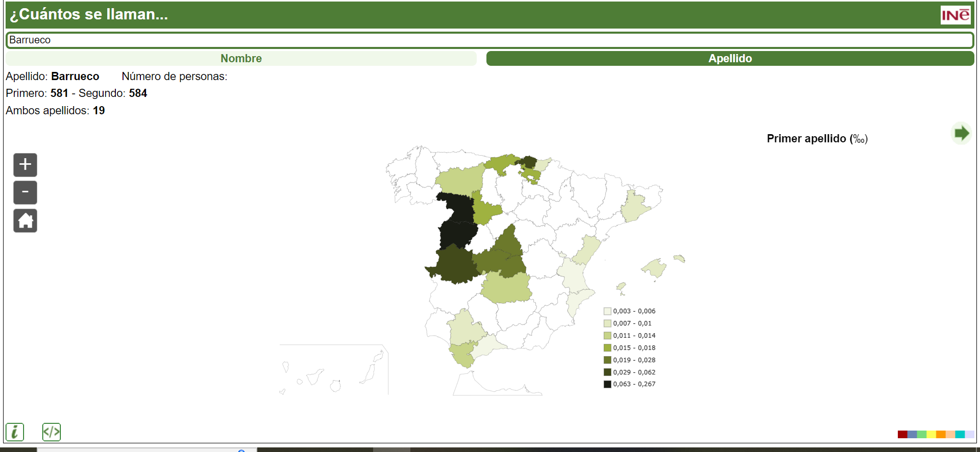This screenshot has height=452, width=980.
Task: Click Mallorca island on the map
Action: point(654,268)
